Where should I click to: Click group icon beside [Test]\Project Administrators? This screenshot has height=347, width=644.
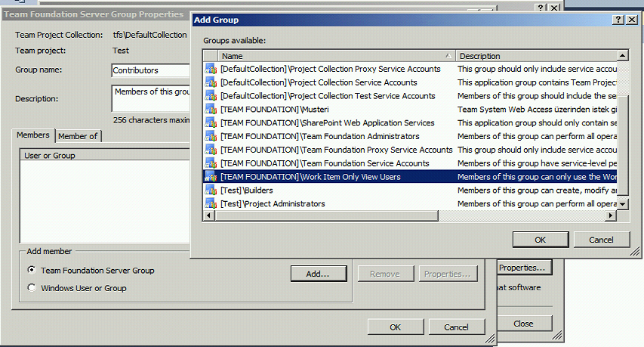click(x=211, y=204)
